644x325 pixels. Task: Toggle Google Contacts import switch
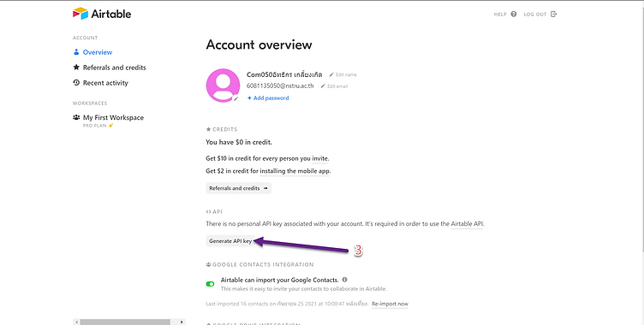click(211, 284)
